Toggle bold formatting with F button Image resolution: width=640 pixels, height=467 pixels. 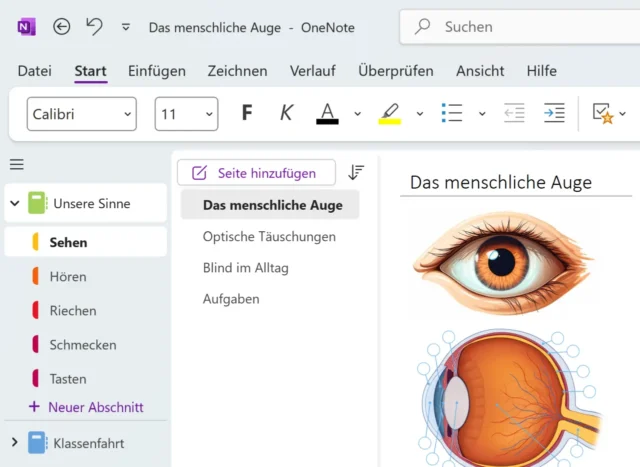click(247, 113)
